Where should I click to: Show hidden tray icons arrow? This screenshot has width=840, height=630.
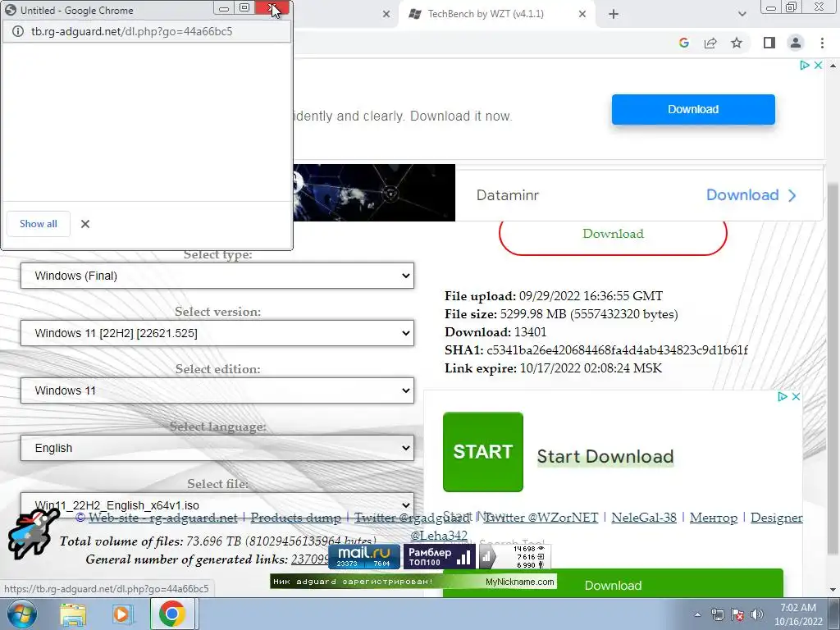(x=697, y=614)
